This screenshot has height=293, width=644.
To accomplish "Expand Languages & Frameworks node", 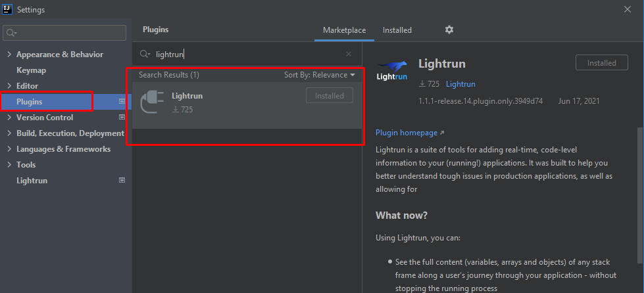I will click(9, 149).
